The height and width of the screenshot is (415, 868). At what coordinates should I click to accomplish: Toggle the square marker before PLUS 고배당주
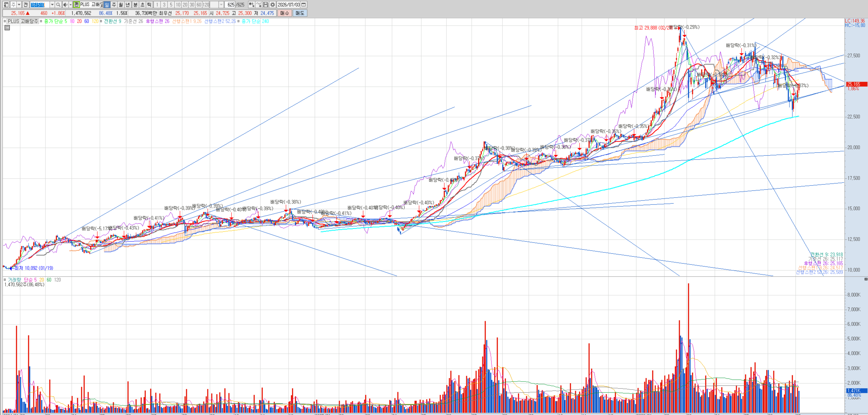click(x=5, y=21)
